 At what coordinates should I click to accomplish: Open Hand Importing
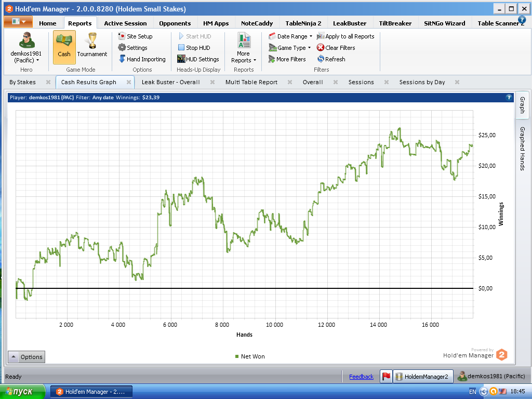(x=142, y=59)
